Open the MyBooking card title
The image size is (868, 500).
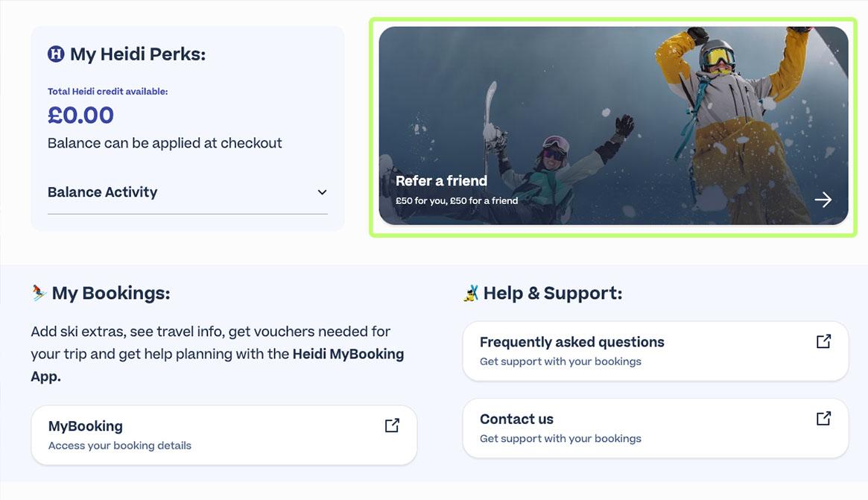tap(86, 426)
